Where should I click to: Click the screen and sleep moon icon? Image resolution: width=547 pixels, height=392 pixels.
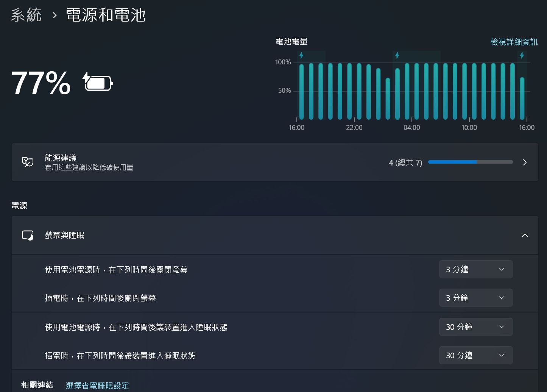(28, 235)
